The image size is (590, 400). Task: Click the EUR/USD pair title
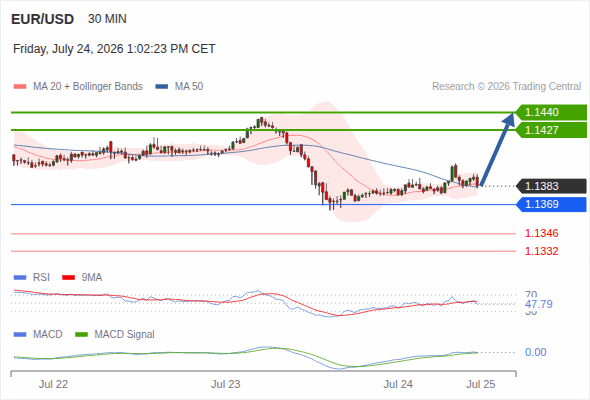(x=43, y=19)
